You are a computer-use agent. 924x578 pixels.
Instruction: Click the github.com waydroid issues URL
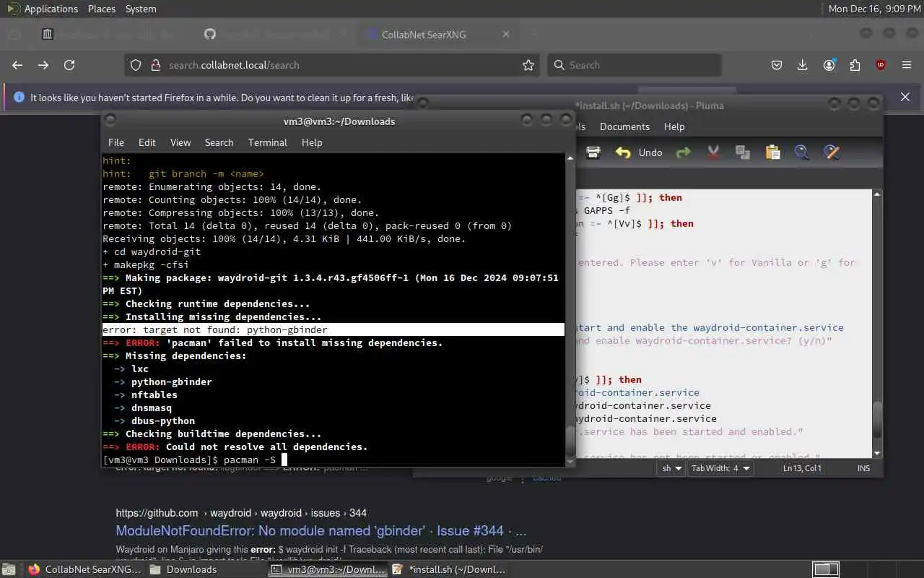click(x=241, y=513)
